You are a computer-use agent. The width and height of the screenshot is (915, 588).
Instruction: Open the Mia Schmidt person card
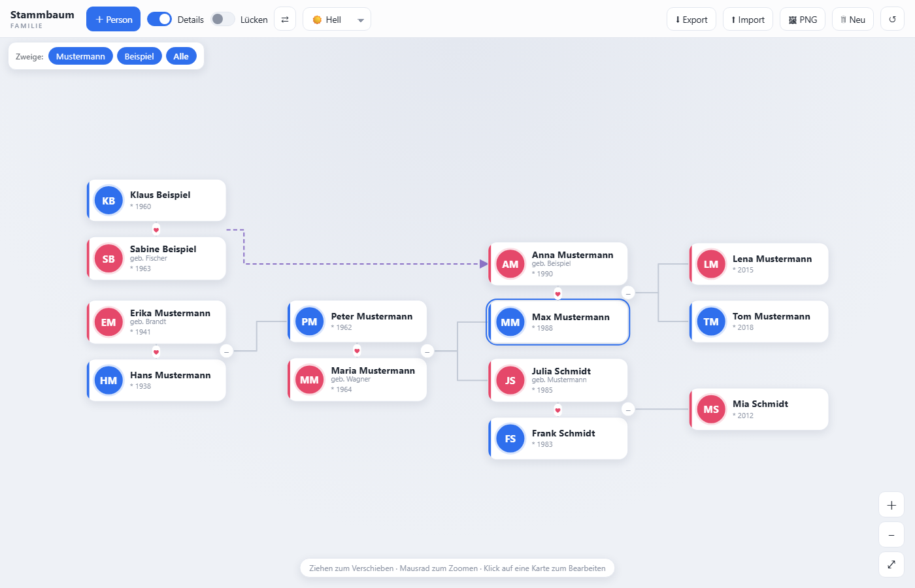(759, 410)
